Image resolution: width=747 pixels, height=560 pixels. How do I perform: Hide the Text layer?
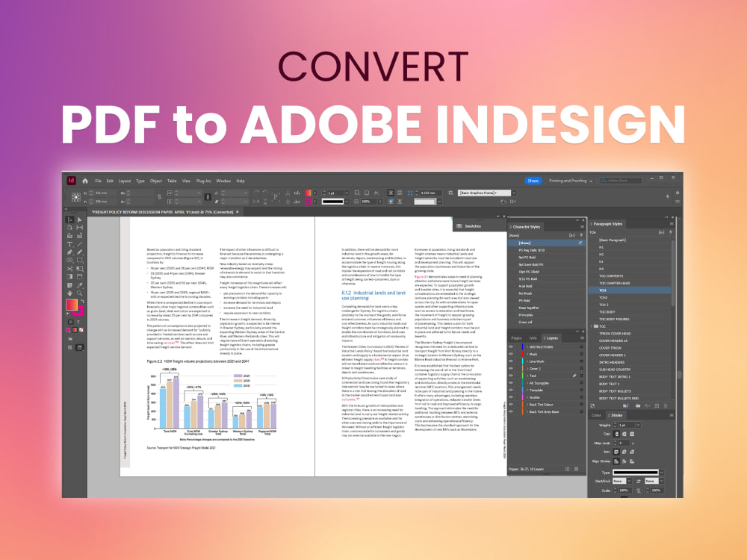click(511, 376)
